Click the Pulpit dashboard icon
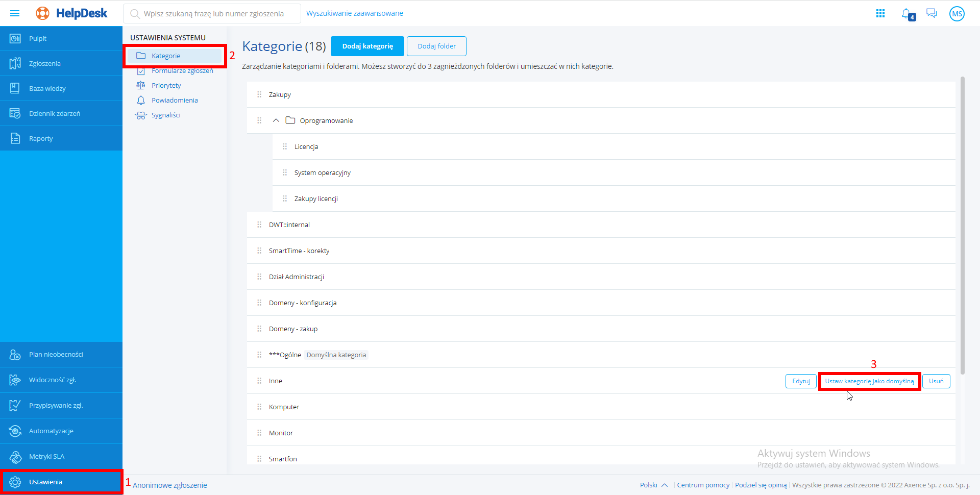 [x=15, y=38]
